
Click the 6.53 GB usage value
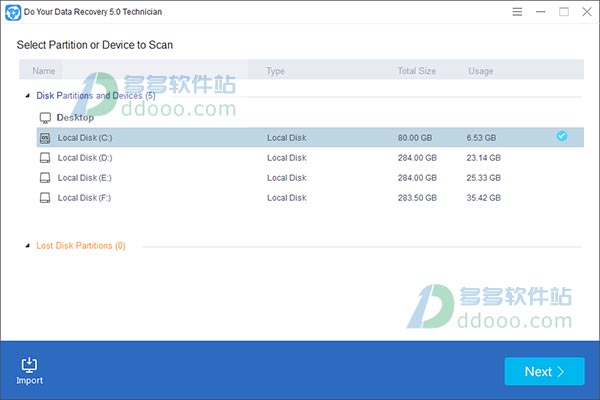click(481, 138)
